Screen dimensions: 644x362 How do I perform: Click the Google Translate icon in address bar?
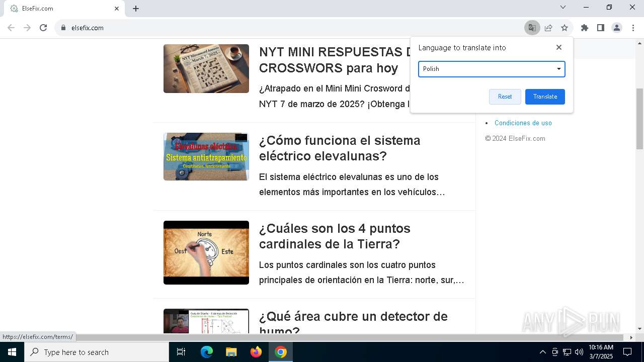pos(532,28)
